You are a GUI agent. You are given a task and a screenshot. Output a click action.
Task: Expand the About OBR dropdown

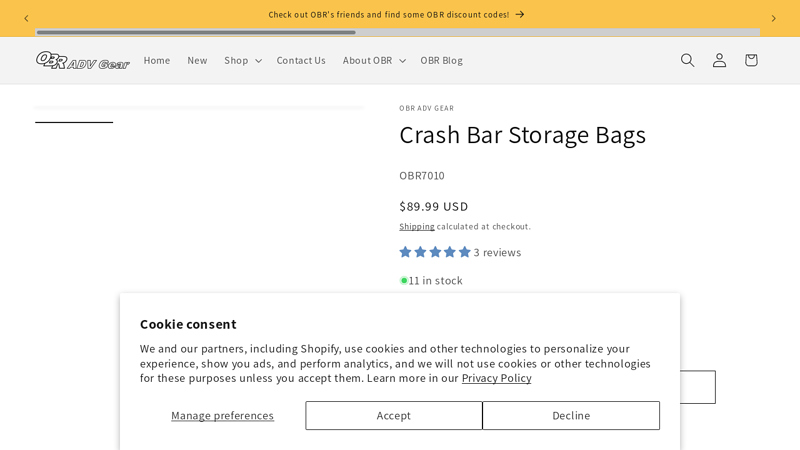point(374,60)
